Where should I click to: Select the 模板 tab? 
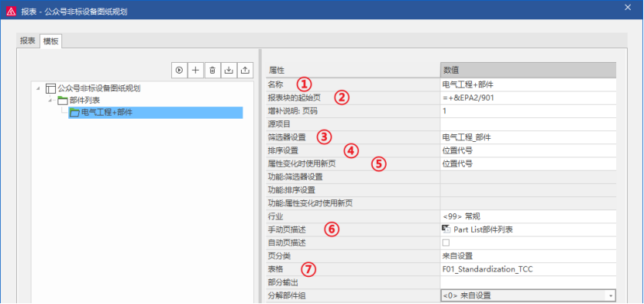point(50,42)
